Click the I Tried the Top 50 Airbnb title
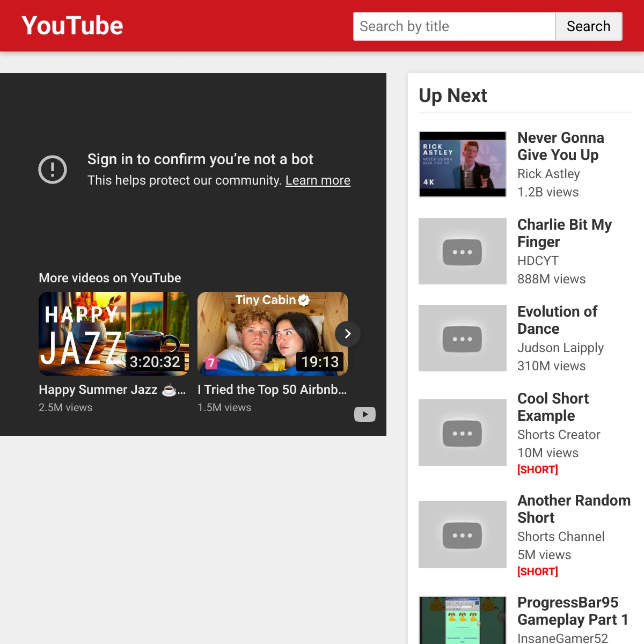 tap(272, 390)
